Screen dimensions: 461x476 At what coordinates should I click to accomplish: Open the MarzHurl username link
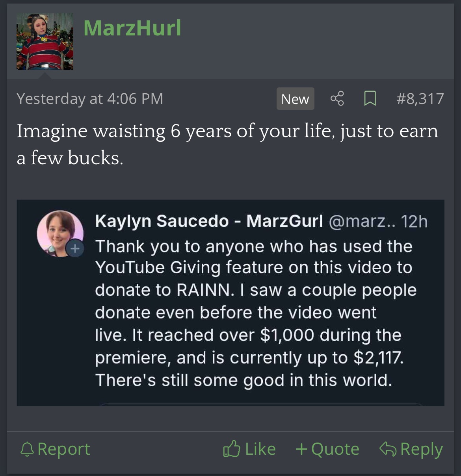132,28
